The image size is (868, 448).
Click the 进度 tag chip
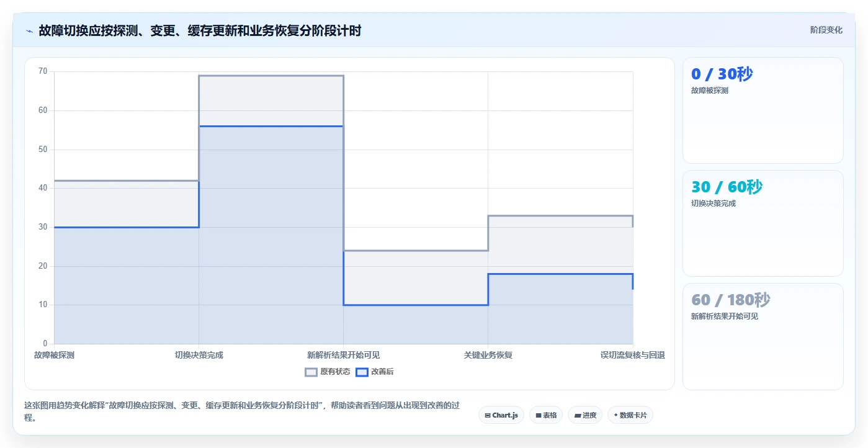coord(585,415)
